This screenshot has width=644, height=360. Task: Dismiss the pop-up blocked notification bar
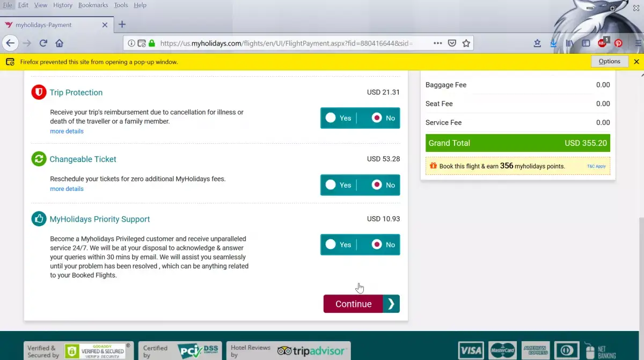(636, 62)
